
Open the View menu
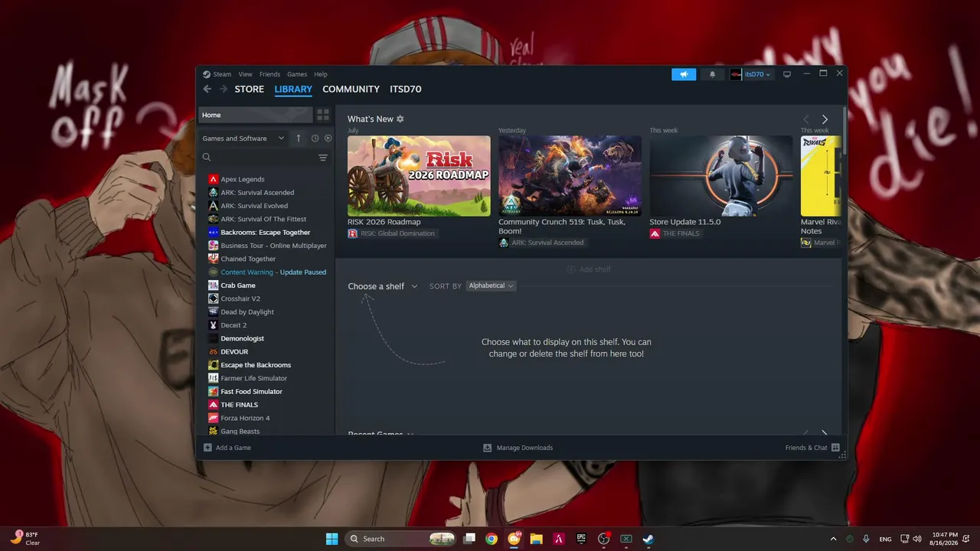(245, 74)
